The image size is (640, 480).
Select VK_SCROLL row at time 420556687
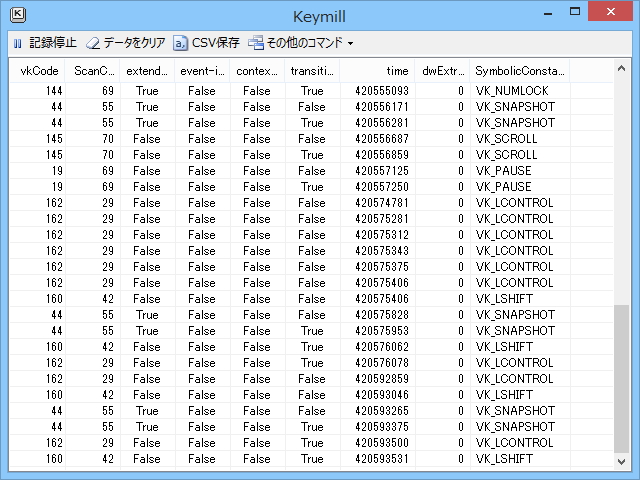[311, 139]
